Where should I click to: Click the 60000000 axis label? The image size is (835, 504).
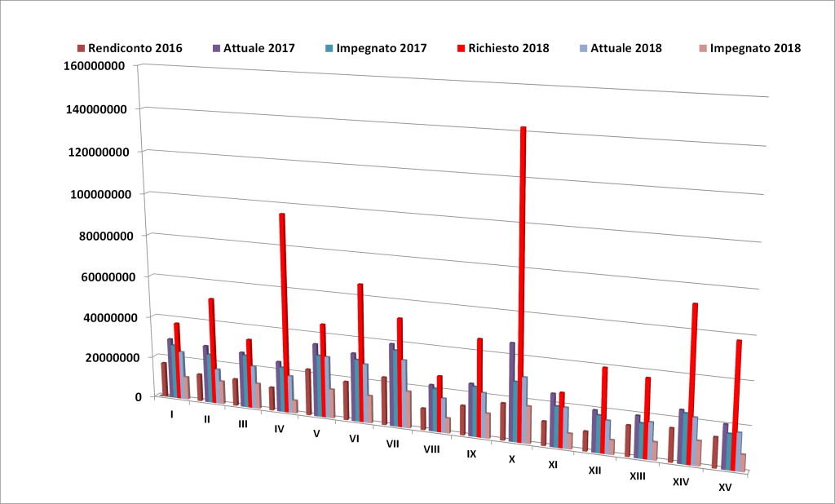point(108,277)
